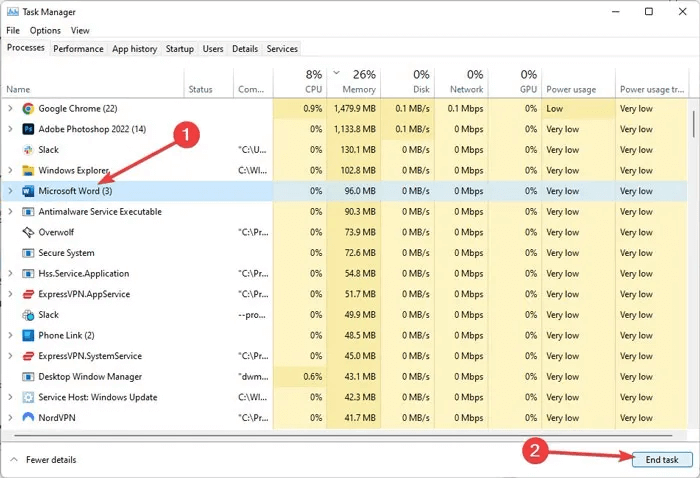
Task: Sort processes by Name column
Action: (x=93, y=83)
